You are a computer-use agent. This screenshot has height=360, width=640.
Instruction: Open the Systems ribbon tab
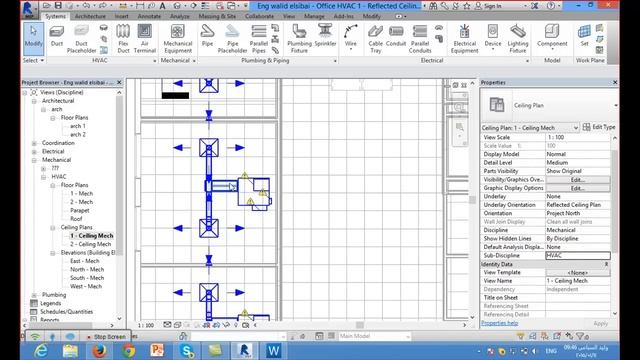click(55, 16)
